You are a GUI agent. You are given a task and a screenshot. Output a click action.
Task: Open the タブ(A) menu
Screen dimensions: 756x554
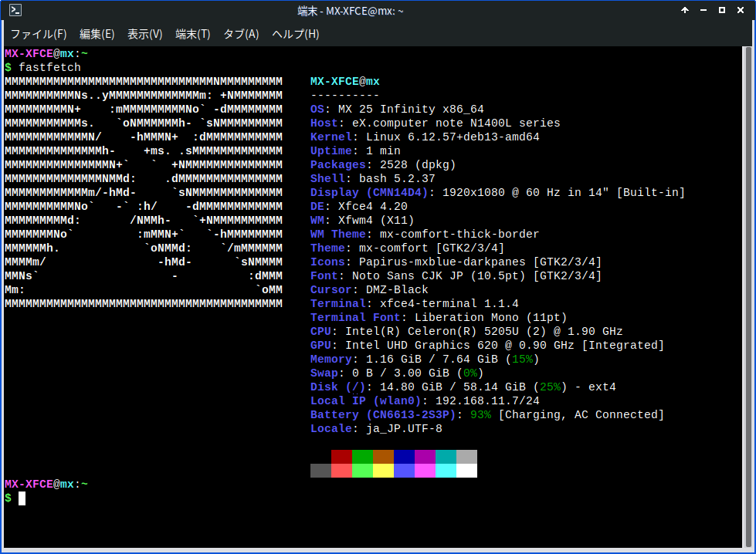241,34
